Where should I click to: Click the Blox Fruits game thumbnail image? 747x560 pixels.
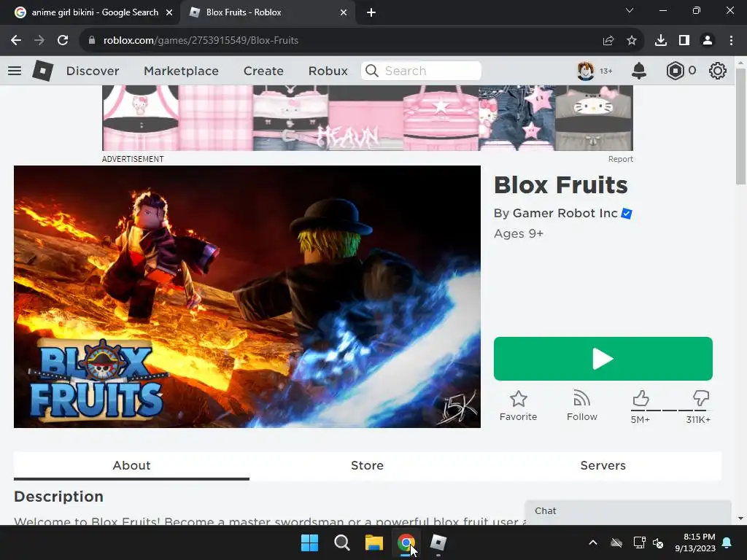[x=247, y=297]
